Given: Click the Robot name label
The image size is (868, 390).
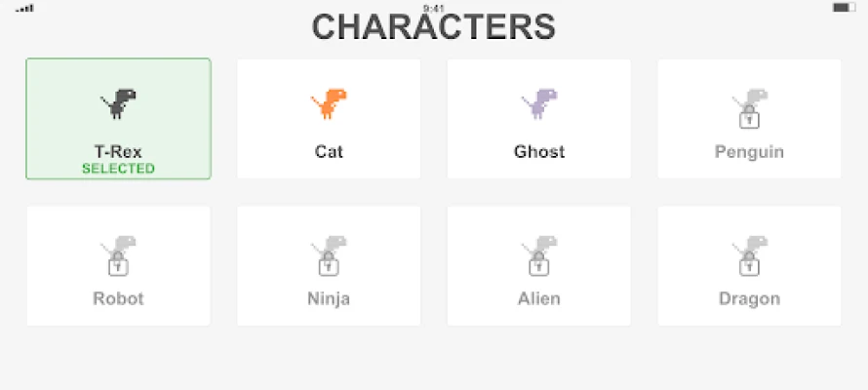Looking at the screenshot, I should coord(118,298).
